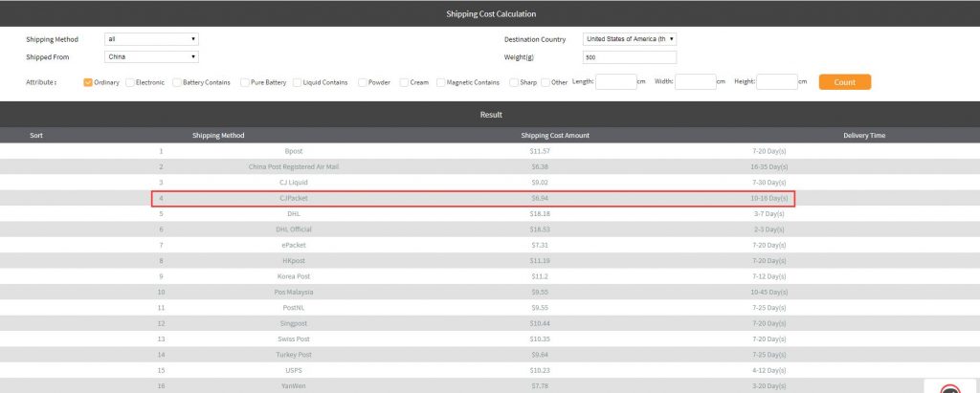Viewport: 980px width, 393px height.
Task: Check the Magnetic Contains checkbox
Action: click(x=441, y=82)
